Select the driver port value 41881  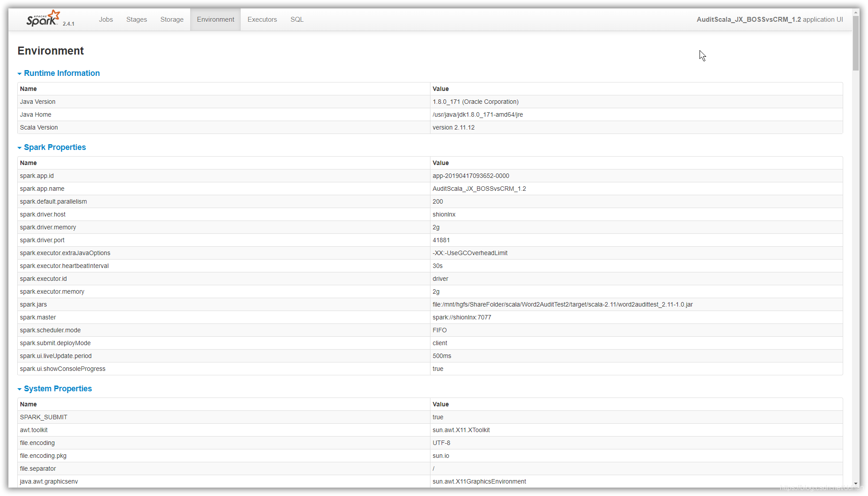(x=441, y=240)
